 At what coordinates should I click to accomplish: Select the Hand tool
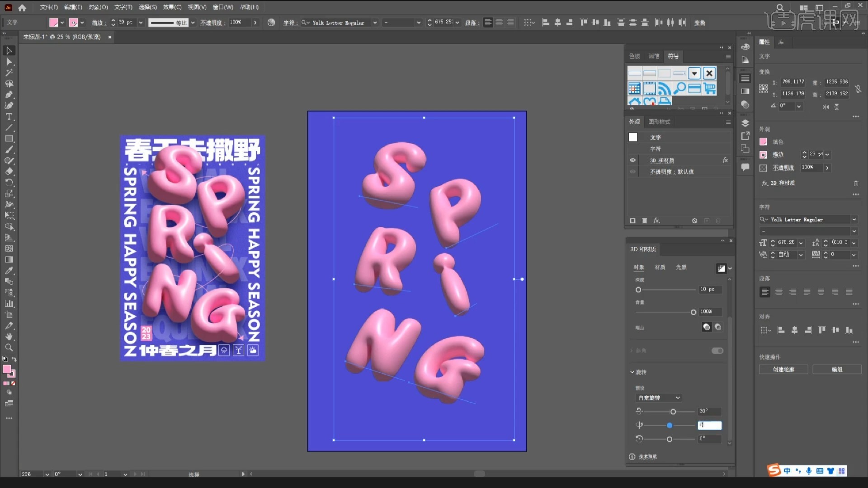pos(9,337)
